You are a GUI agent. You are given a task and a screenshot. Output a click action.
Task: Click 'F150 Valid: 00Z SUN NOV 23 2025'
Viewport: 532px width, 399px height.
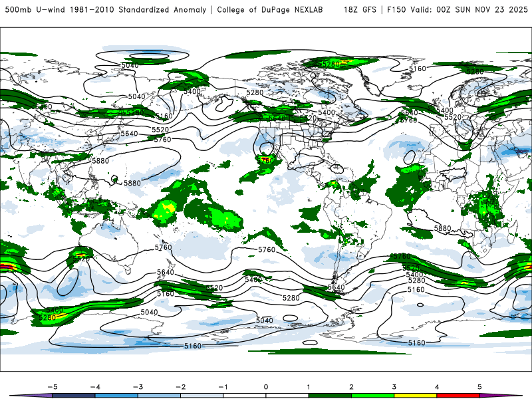coord(458,9)
